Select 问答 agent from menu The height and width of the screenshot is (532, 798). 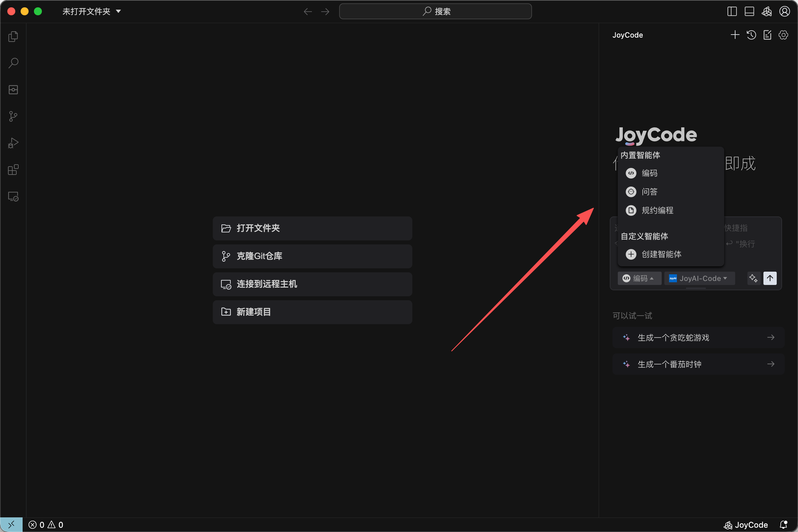(649, 192)
